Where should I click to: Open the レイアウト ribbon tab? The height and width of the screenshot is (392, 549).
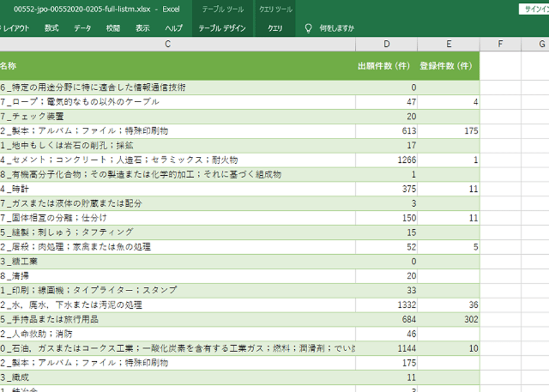click(x=16, y=28)
